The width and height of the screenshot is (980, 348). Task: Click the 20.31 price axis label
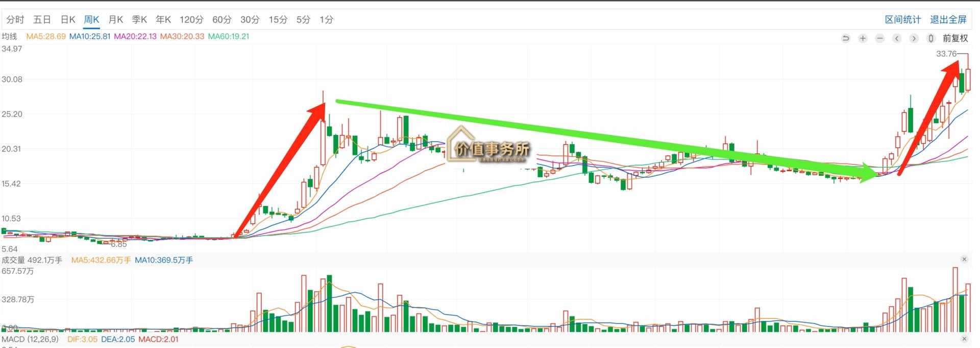(12, 149)
